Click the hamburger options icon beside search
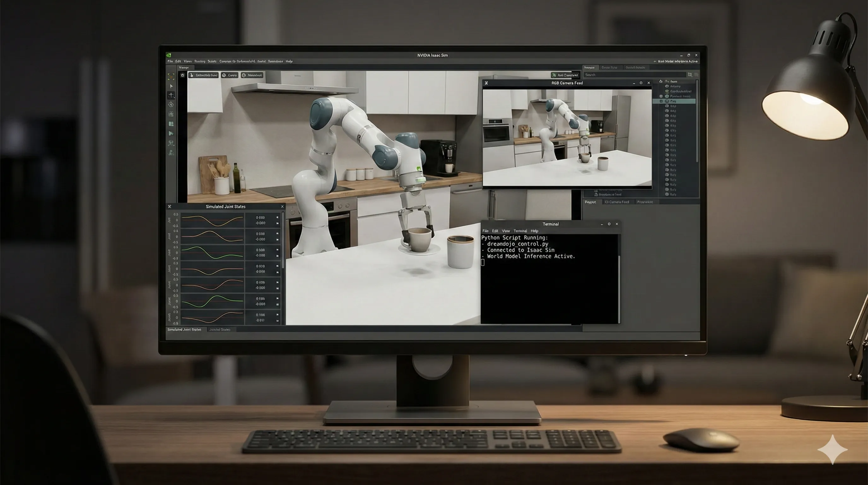 coord(696,75)
